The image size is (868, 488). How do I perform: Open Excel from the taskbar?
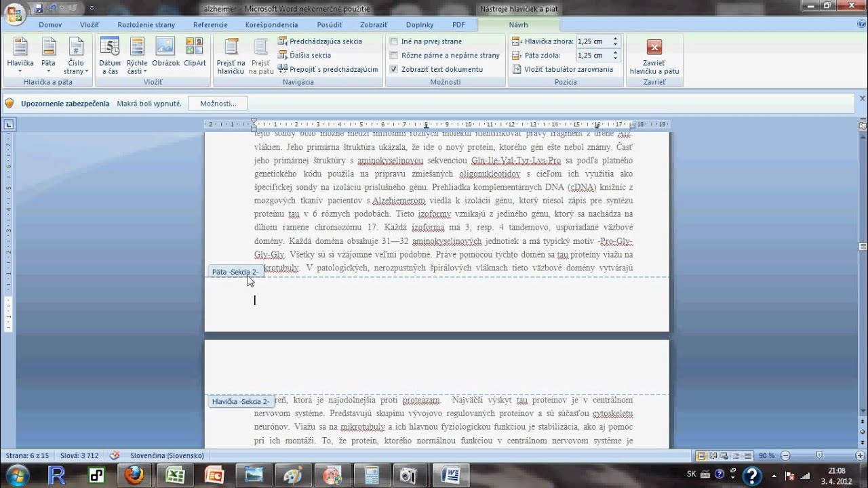[174, 475]
